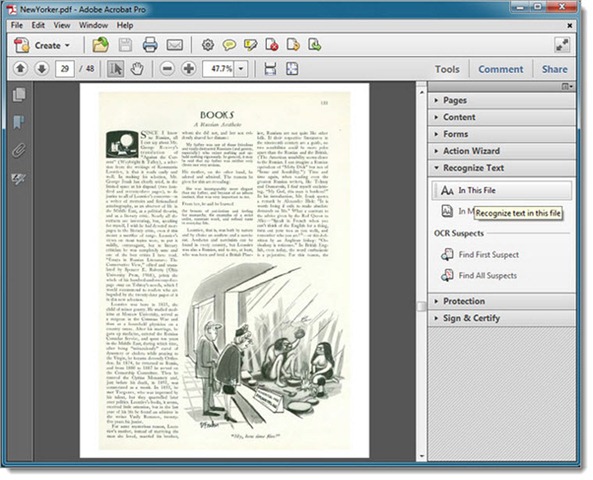
Task: Add a sticky note comment
Action: coord(229,45)
